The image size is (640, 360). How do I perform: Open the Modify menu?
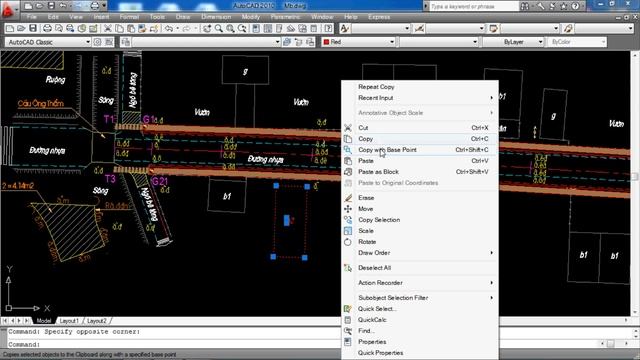click(251, 17)
